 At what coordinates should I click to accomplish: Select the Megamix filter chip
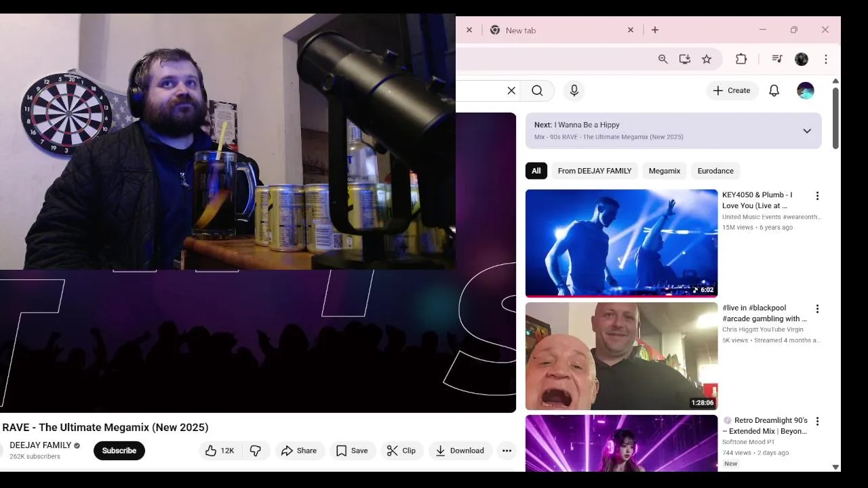pos(665,171)
